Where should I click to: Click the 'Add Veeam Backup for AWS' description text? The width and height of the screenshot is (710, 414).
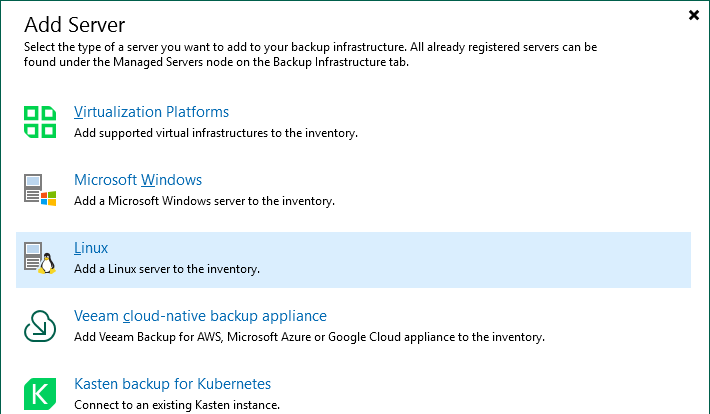point(309,337)
